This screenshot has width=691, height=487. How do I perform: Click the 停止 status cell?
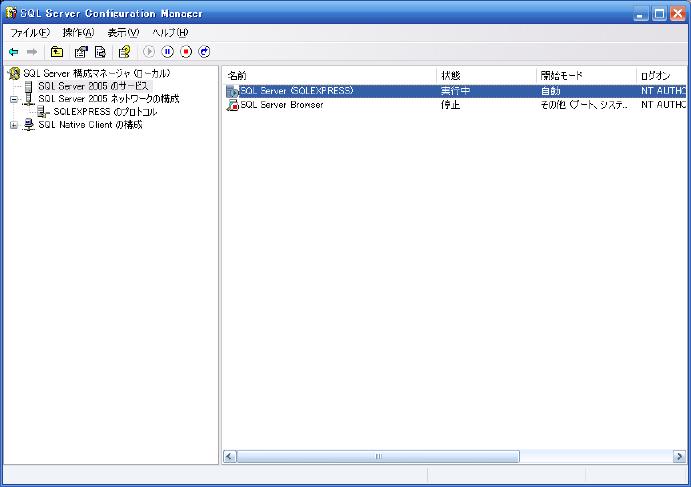450,105
